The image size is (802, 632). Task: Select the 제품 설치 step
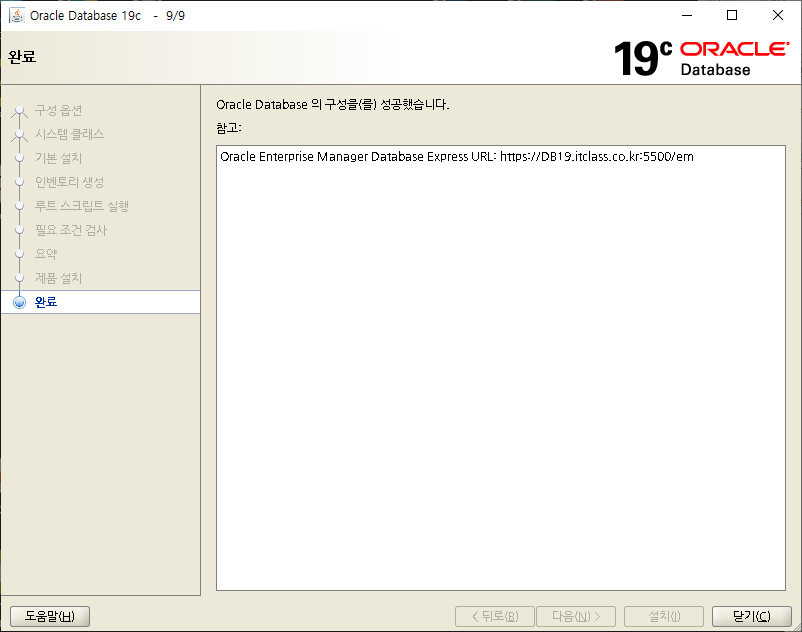[58, 278]
